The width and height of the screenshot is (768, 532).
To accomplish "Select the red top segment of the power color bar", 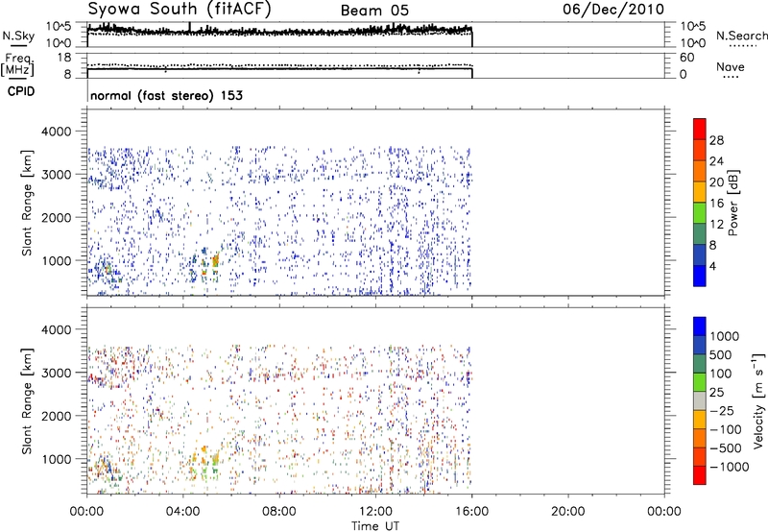I will 700,129.
